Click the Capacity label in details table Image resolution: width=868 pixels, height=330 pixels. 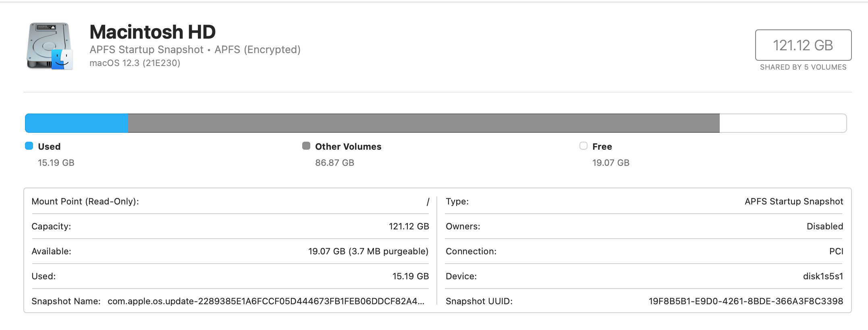(x=51, y=226)
